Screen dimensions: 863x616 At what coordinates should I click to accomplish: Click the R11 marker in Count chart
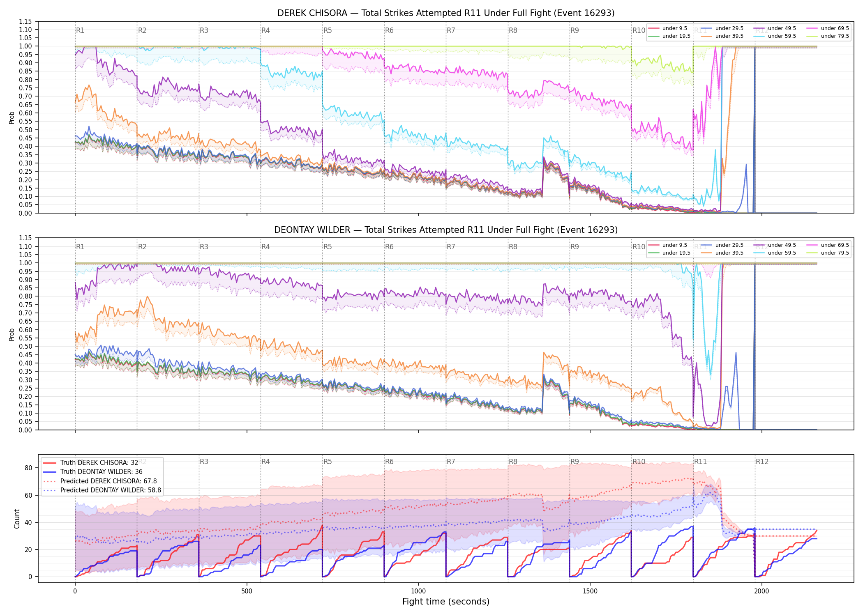click(701, 462)
